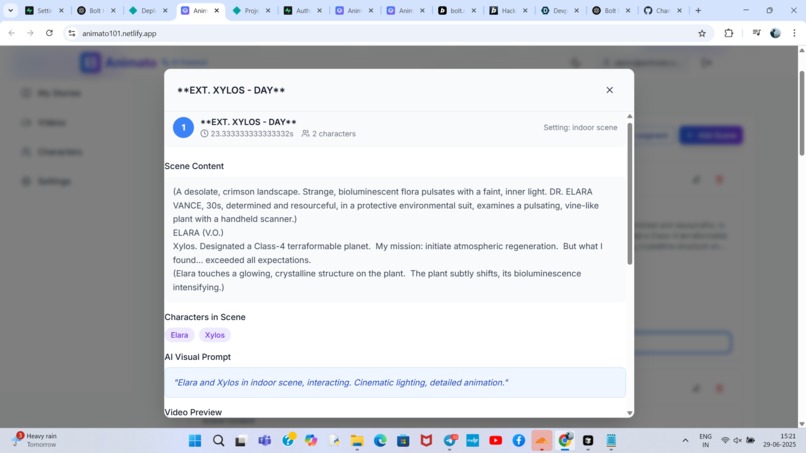Open Task View in taskbar

(241, 441)
